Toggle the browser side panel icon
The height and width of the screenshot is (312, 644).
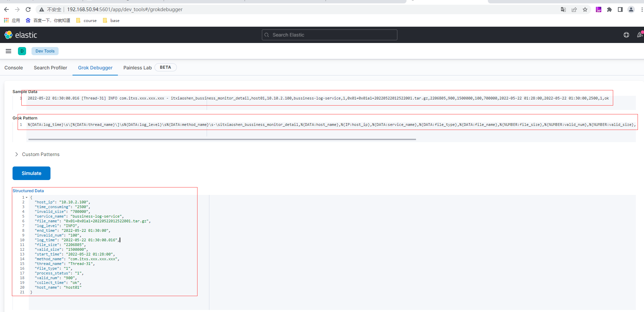pyautogui.click(x=620, y=9)
